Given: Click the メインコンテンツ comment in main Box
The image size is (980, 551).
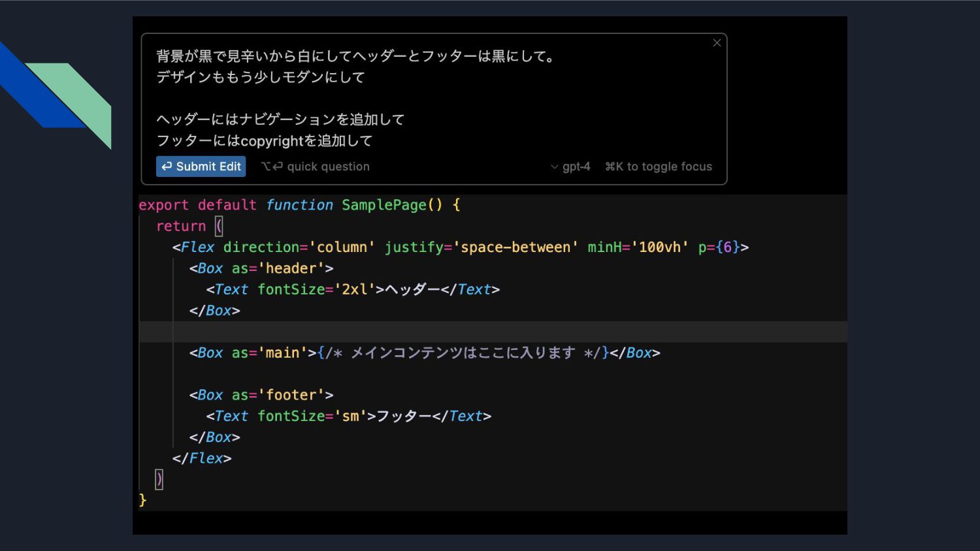Looking at the screenshot, I should 463,353.
